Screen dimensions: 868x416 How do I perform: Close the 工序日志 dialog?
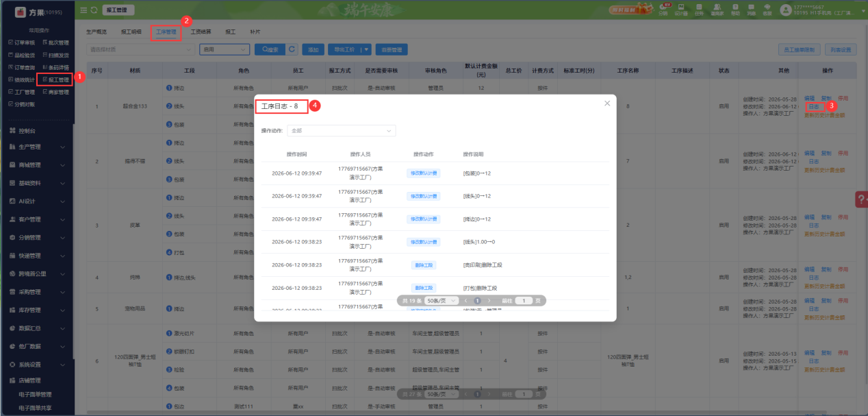[607, 103]
